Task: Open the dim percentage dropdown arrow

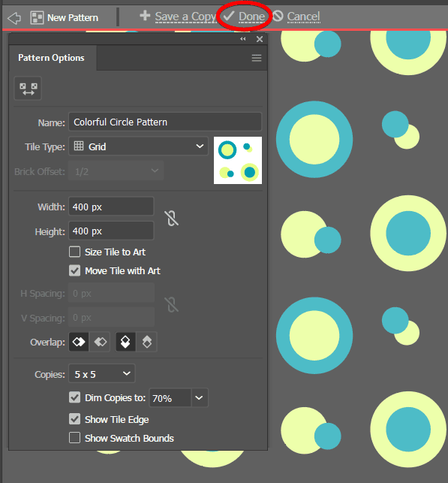Action: (200, 397)
